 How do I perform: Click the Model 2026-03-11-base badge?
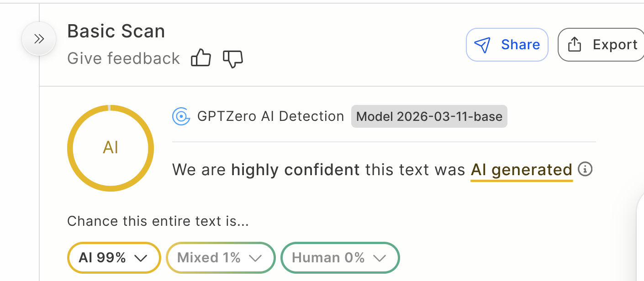tap(429, 116)
